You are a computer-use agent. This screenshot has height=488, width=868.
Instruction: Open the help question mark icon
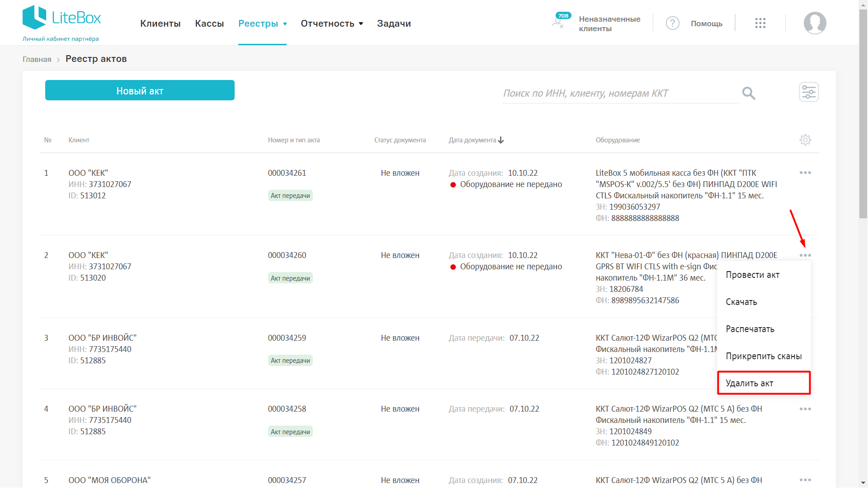point(672,23)
